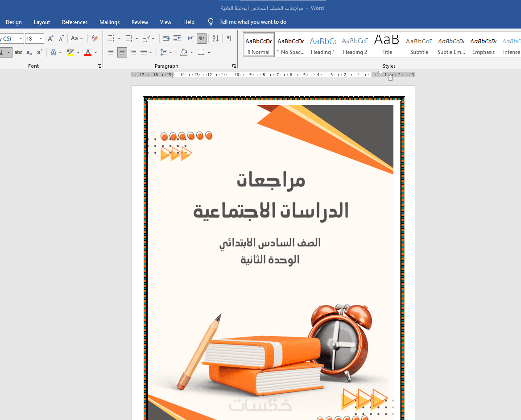521x420 pixels.
Task: Open the Help tab
Action: [189, 22]
